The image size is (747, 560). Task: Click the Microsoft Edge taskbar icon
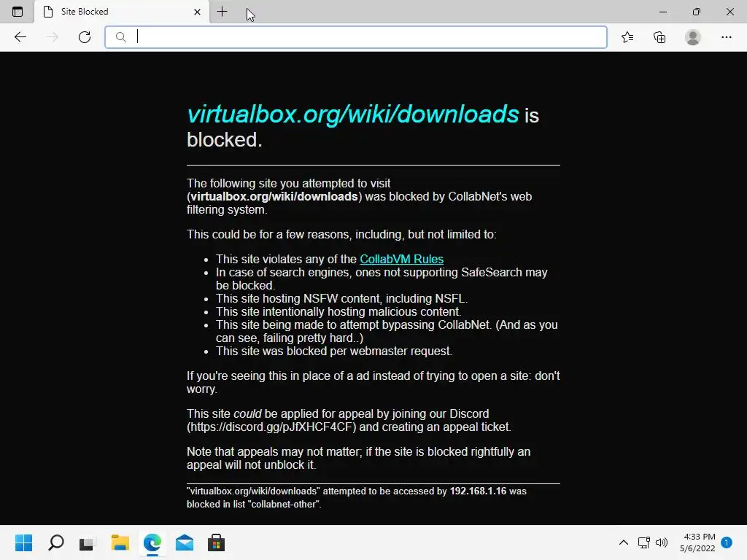tap(152, 542)
